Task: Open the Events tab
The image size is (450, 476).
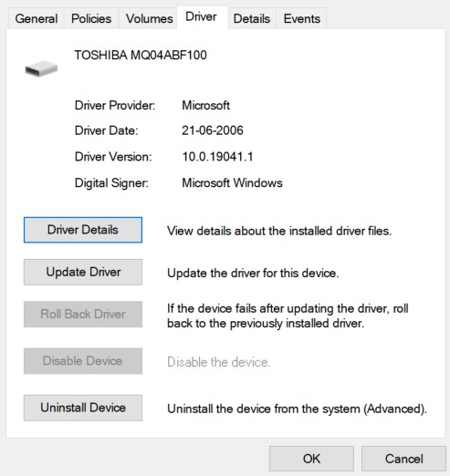Action: coord(302,19)
